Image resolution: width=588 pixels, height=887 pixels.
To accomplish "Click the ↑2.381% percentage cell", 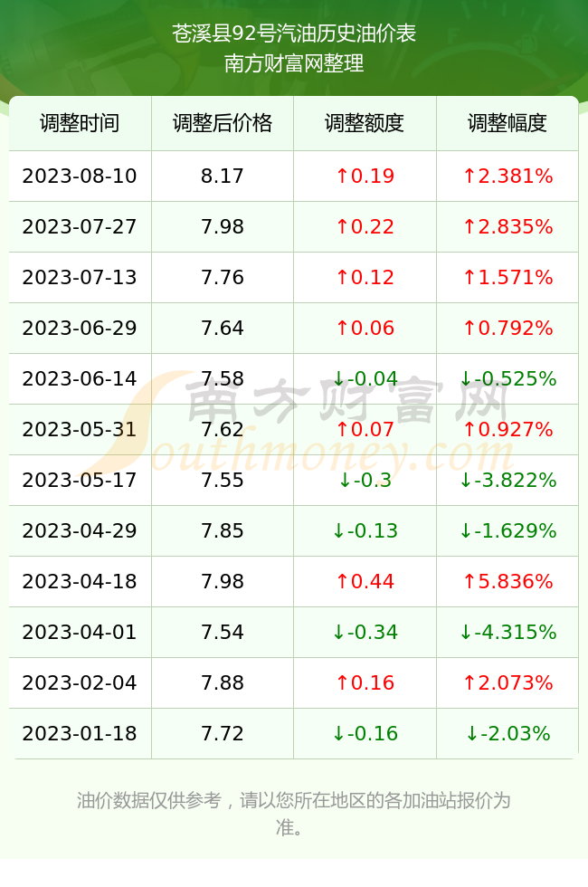I will (507, 176).
